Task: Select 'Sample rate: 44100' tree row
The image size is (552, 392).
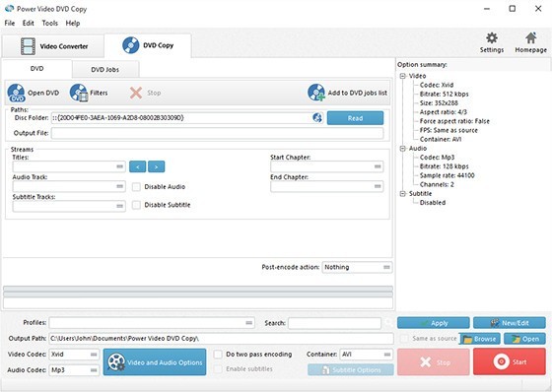Action: click(x=448, y=175)
